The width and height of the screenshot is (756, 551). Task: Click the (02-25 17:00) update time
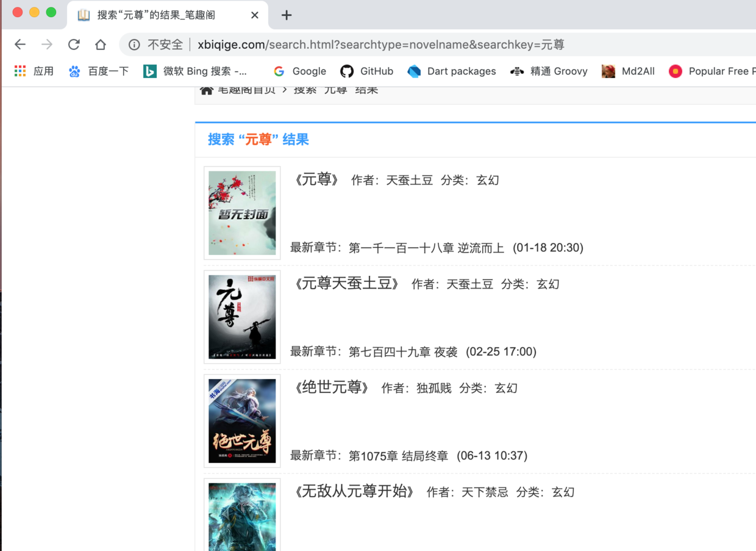501,351
